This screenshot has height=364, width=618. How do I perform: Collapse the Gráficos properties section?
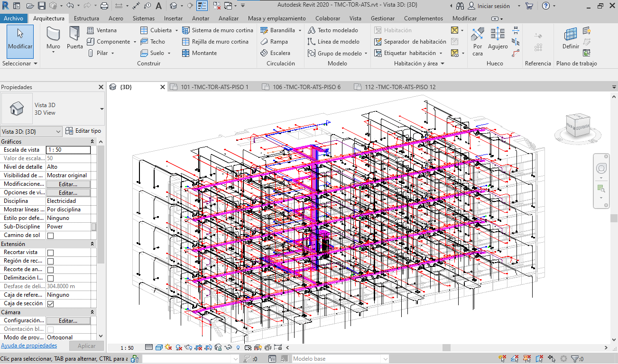(92, 142)
